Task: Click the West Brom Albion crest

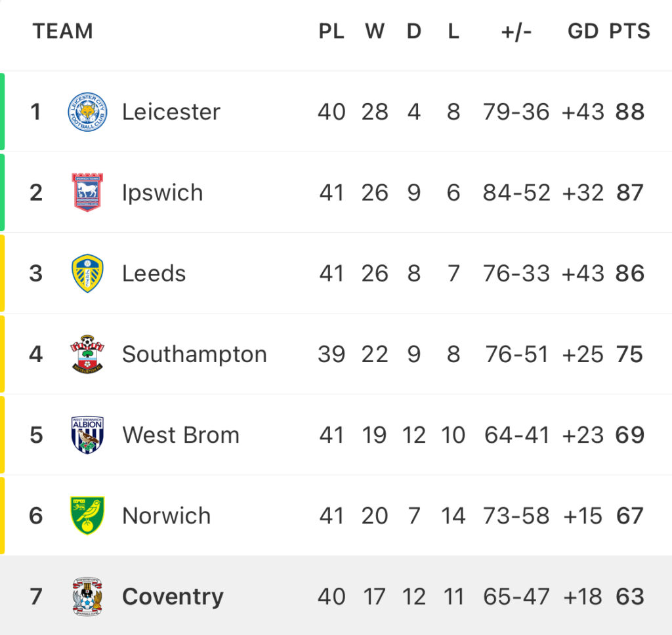Action: [87, 435]
